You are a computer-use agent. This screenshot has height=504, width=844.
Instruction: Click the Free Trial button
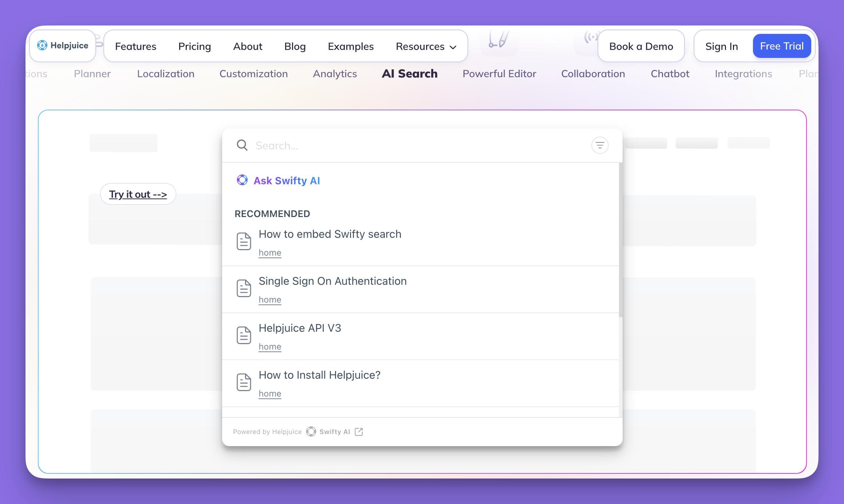[782, 46]
